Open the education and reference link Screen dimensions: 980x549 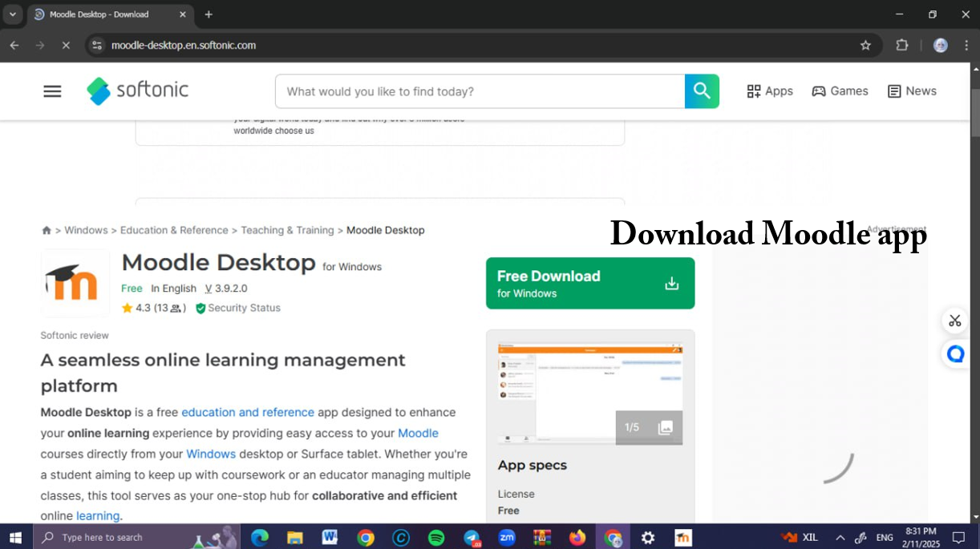pos(247,412)
